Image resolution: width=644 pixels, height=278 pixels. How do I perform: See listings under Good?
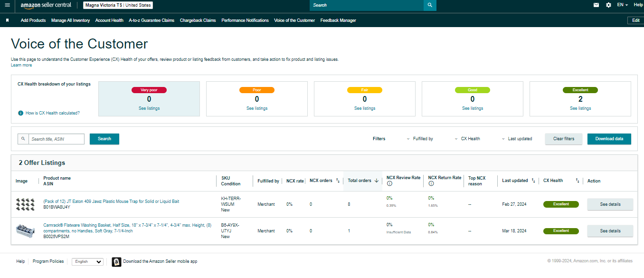(473, 108)
